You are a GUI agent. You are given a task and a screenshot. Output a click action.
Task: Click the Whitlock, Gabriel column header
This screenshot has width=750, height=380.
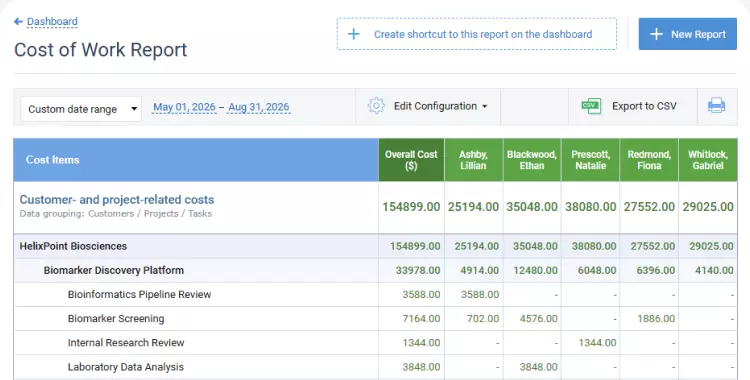point(708,160)
